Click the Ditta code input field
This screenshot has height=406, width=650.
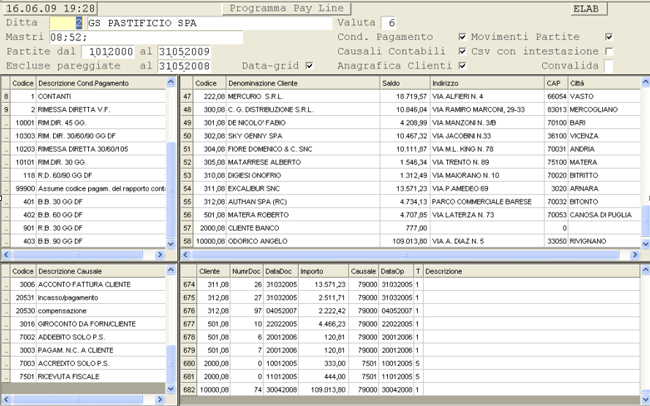[x=66, y=23]
